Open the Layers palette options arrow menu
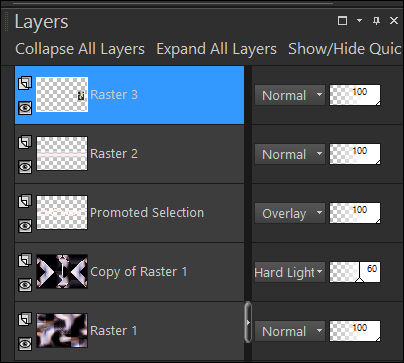The width and height of the screenshot is (404, 363). 359,20
